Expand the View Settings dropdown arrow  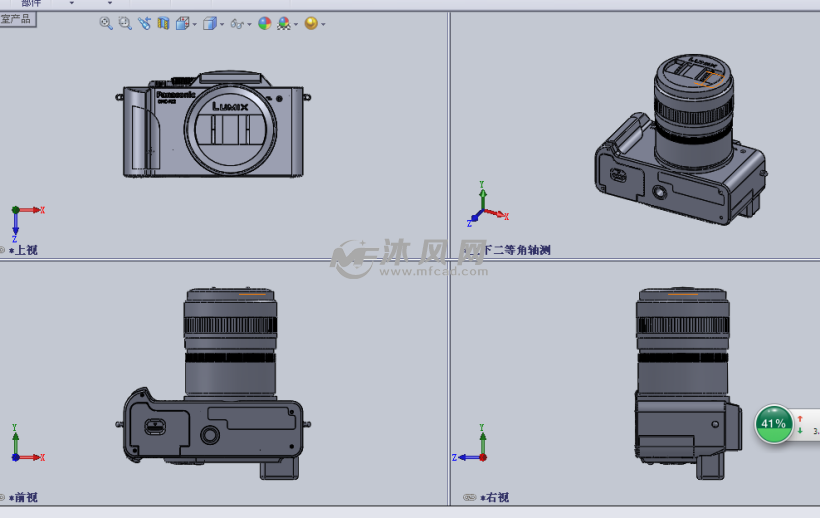323,25
